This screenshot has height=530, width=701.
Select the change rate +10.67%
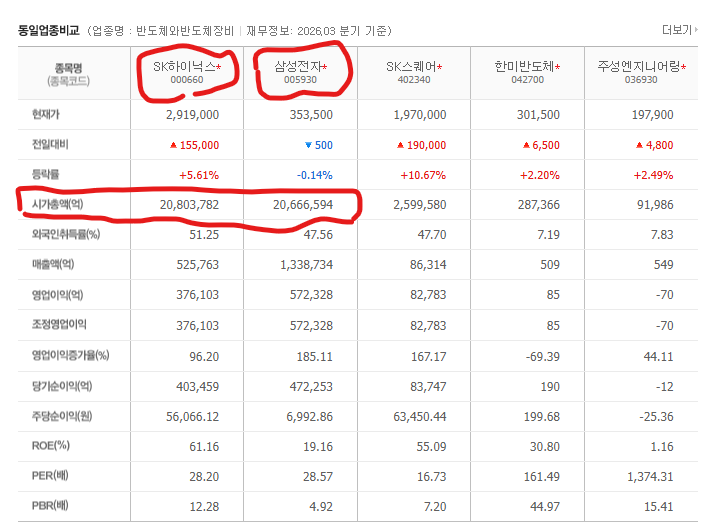click(423, 175)
